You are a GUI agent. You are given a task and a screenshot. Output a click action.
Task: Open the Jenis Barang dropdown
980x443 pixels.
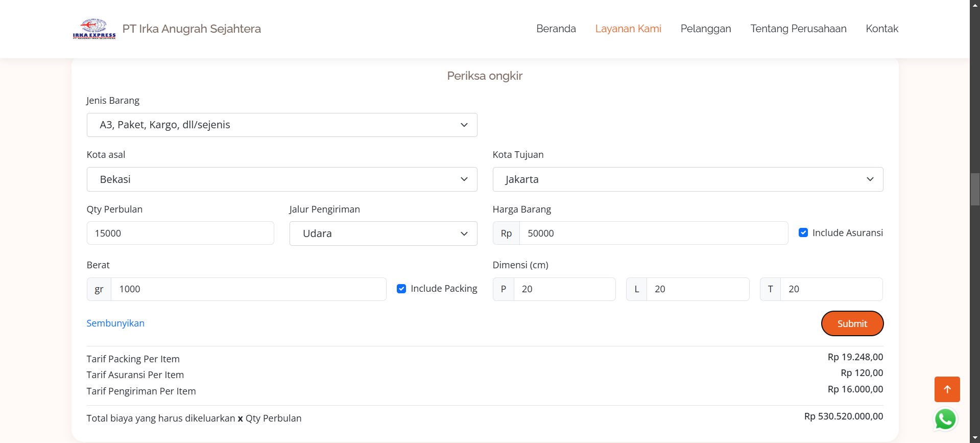(282, 125)
